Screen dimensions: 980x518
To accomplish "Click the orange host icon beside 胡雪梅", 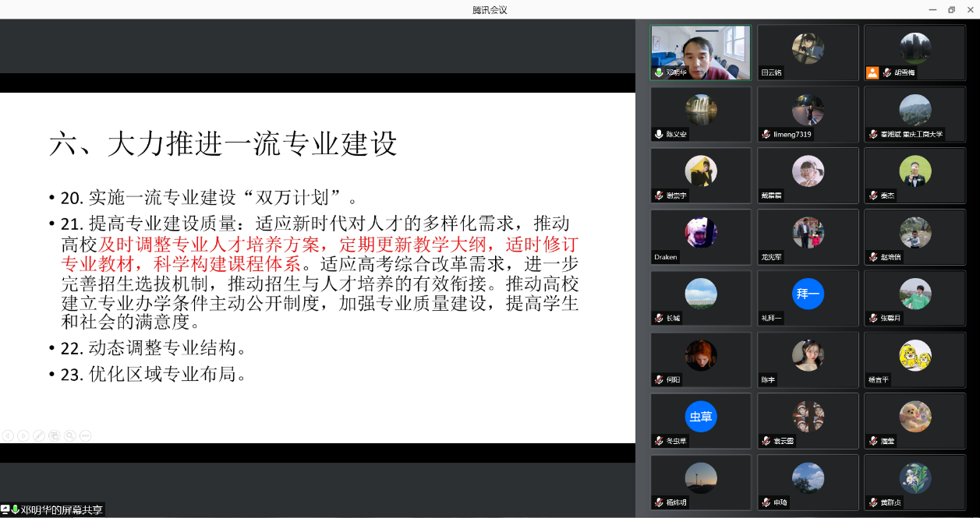I will coord(872,72).
